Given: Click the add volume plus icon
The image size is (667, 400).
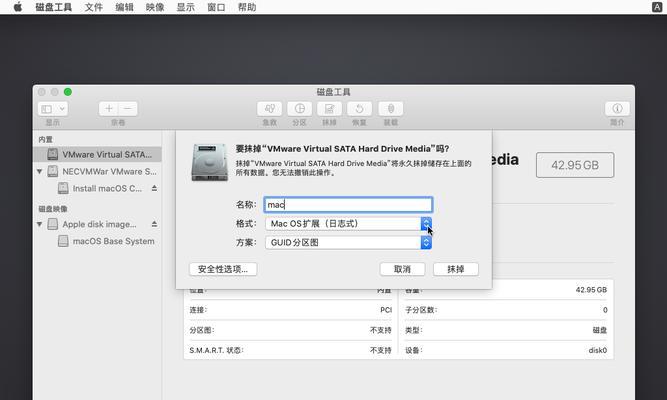Looking at the screenshot, I should [x=108, y=109].
